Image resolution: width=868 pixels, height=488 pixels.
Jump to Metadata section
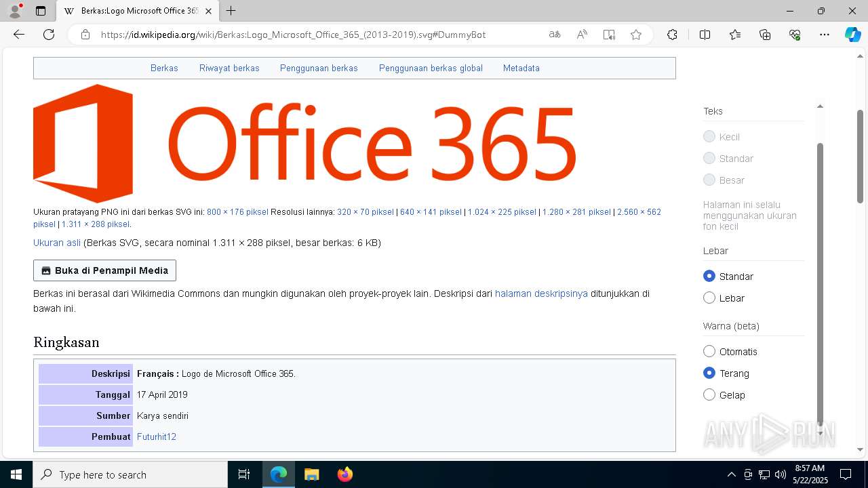pos(521,68)
